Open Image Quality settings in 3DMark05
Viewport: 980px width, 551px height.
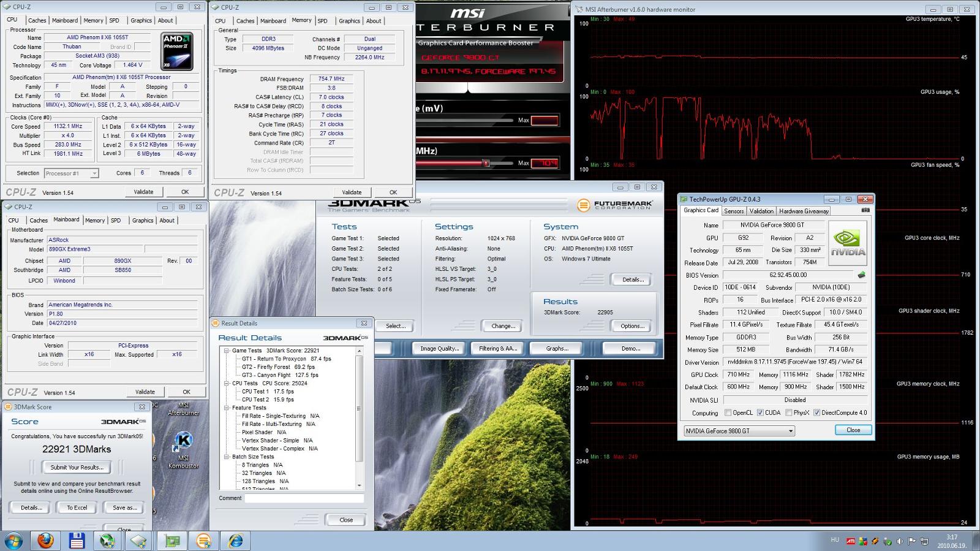[439, 348]
